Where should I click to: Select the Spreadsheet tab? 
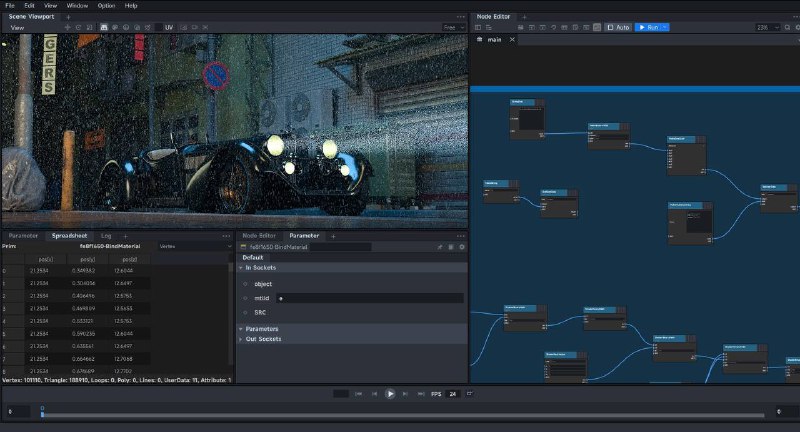(x=69, y=236)
